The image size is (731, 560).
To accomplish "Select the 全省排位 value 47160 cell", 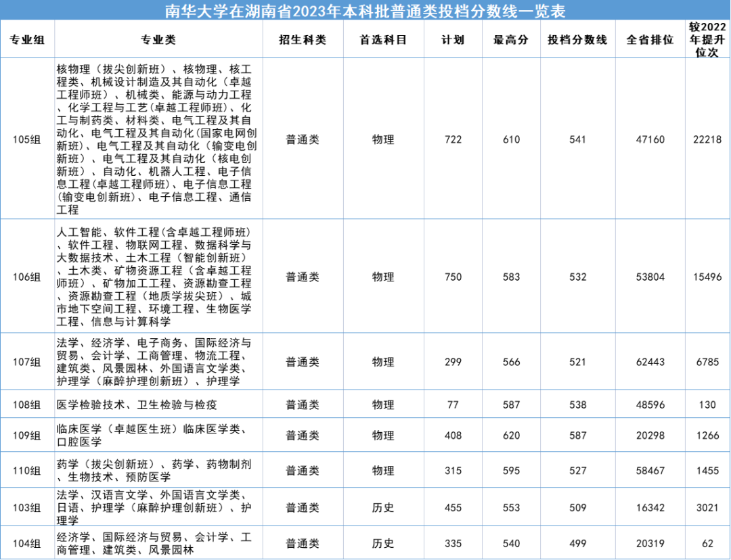I will (647, 139).
